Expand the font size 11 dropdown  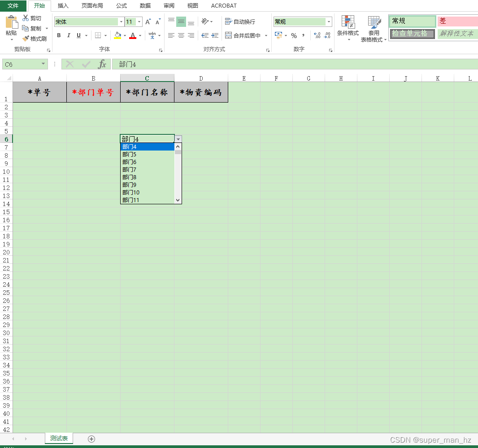pyautogui.click(x=139, y=22)
